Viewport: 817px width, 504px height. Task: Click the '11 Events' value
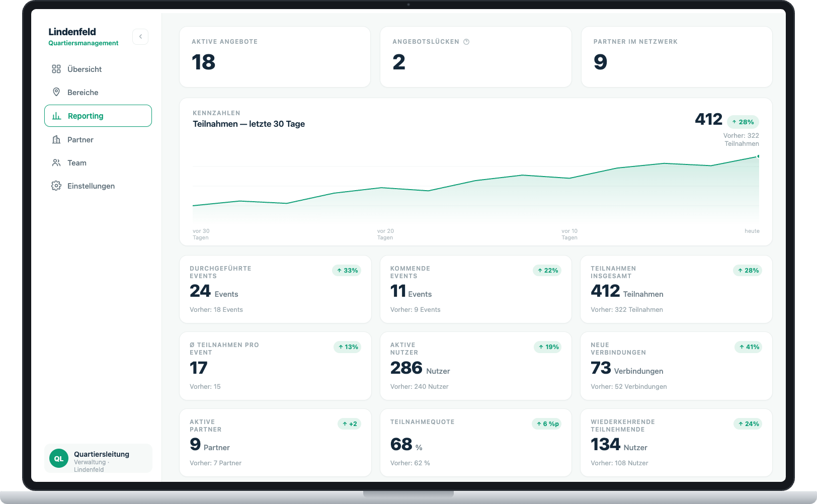click(x=411, y=291)
